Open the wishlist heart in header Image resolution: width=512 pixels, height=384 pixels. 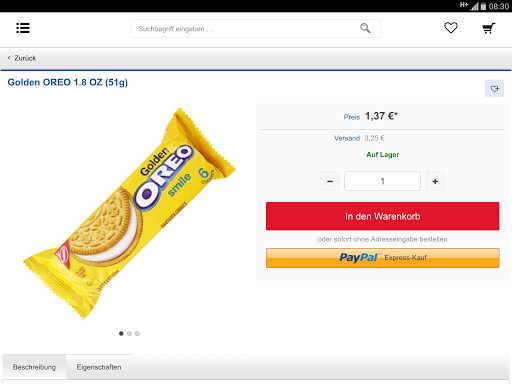point(451,28)
